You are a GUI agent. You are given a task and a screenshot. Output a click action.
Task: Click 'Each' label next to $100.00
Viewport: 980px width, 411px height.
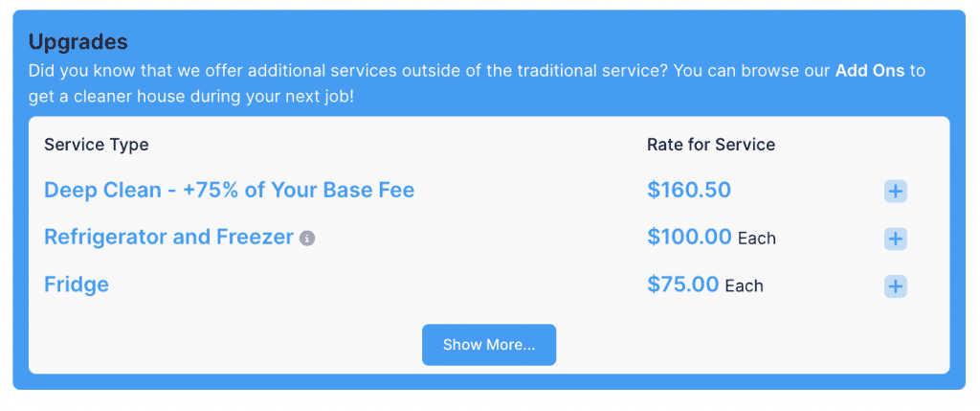757,239
